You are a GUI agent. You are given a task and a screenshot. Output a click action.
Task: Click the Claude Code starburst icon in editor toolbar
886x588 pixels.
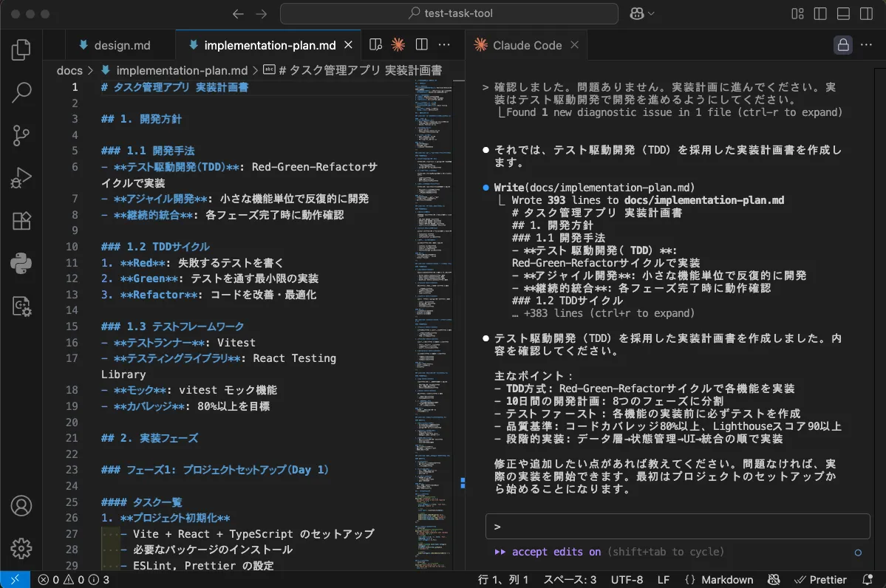[x=398, y=45]
